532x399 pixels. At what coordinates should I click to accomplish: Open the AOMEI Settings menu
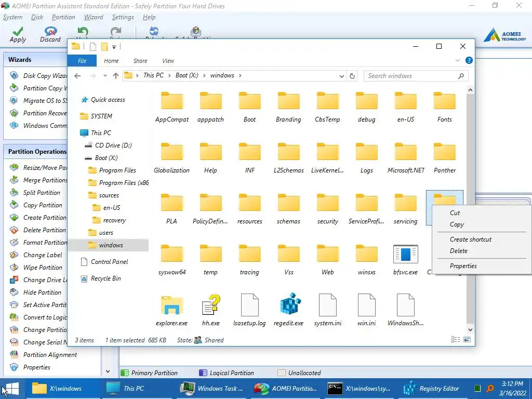point(123,17)
